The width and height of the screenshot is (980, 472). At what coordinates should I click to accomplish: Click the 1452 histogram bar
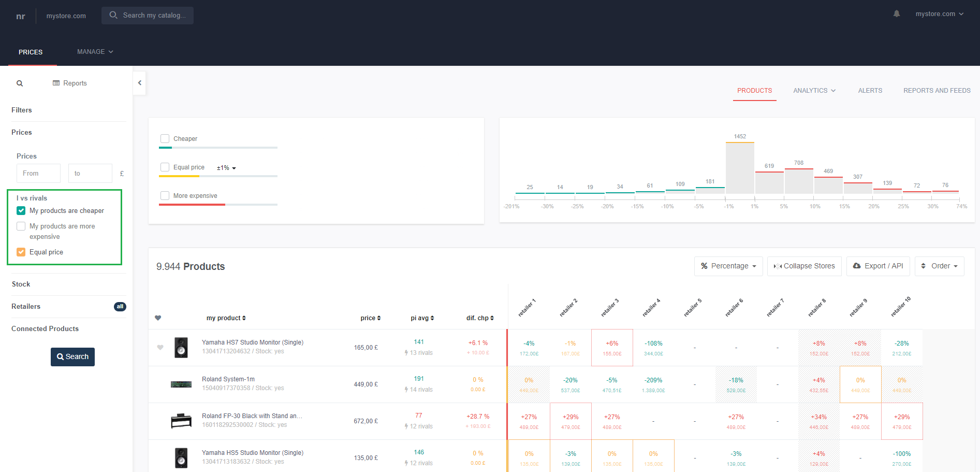(740, 168)
